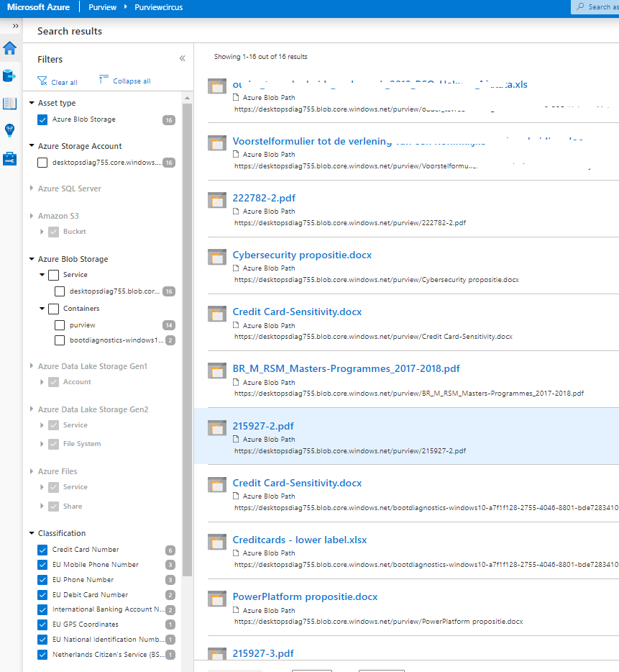Go to Purview in the breadcrumb

click(102, 6)
